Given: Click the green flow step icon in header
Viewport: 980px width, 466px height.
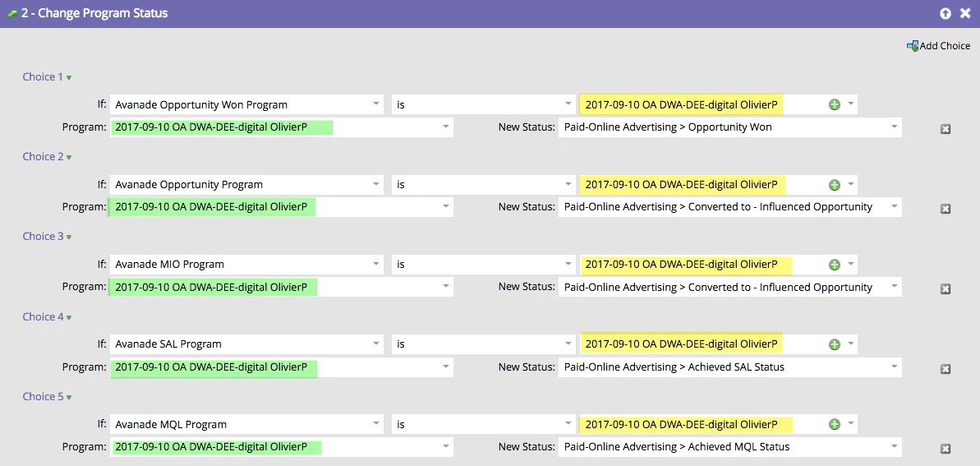Looking at the screenshot, I should [12, 13].
